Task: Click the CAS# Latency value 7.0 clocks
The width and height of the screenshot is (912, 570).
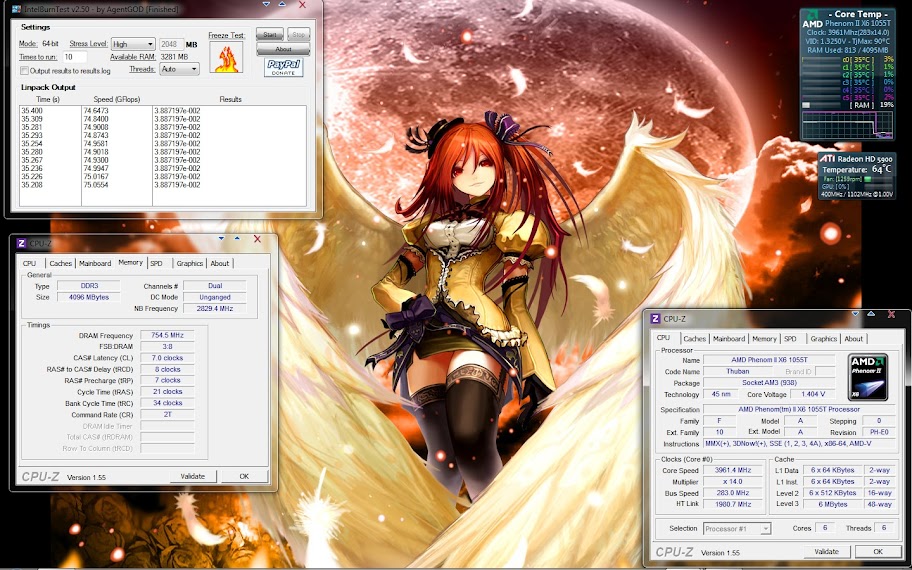Action: [x=168, y=358]
